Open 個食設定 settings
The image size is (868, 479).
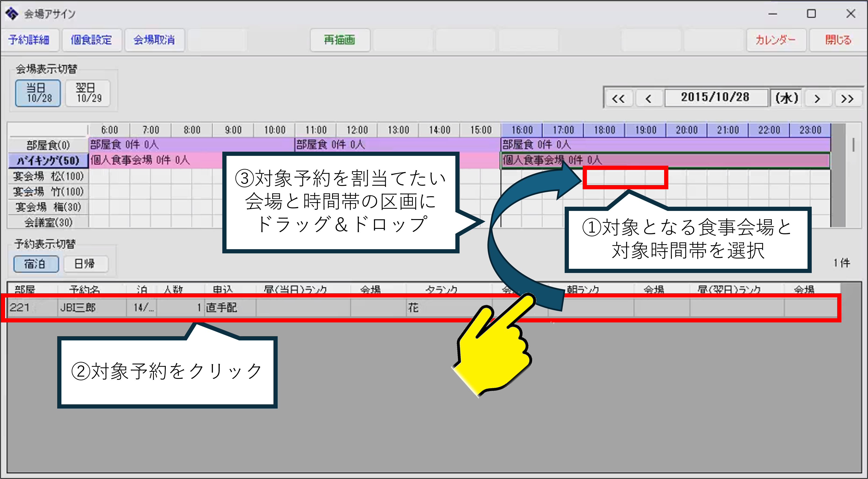point(91,40)
